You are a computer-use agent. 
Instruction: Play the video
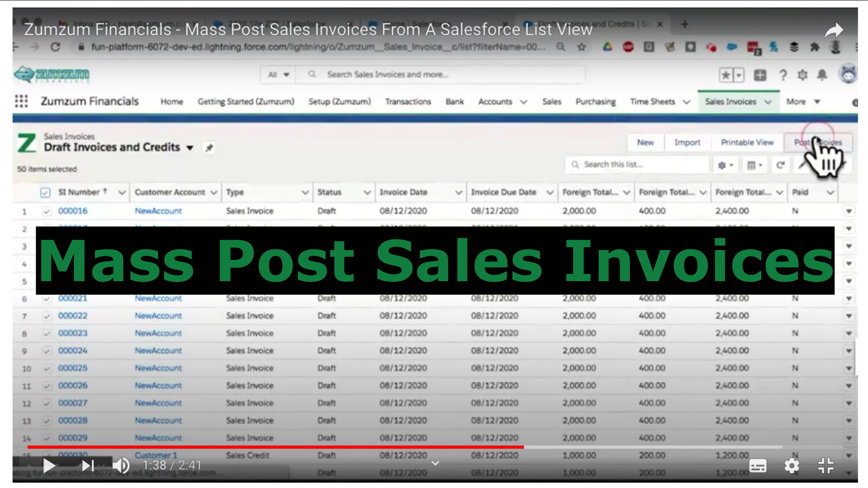pyautogui.click(x=49, y=465)
